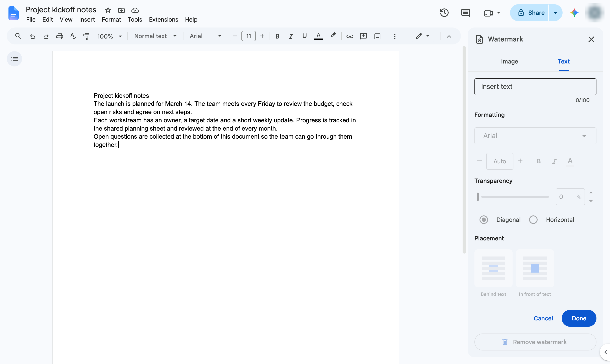Screen dimensions: 610x364
Task: Choose Behind text placement
Action: click(493, 268)
